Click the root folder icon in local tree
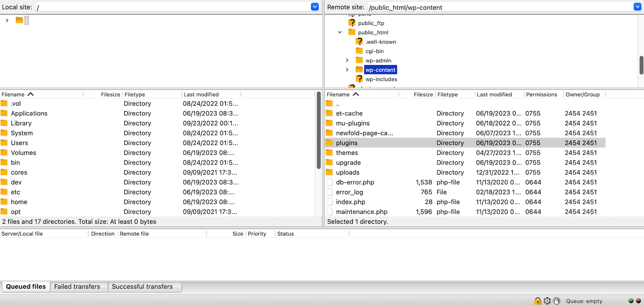The height and width of the screenshot is (305, 644). pos(18,20)
